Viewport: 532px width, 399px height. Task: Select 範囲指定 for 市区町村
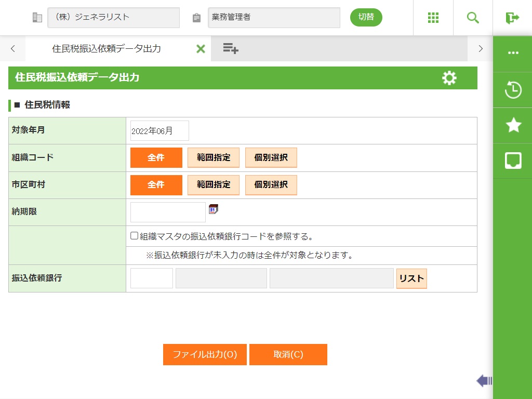click(214, 184)
